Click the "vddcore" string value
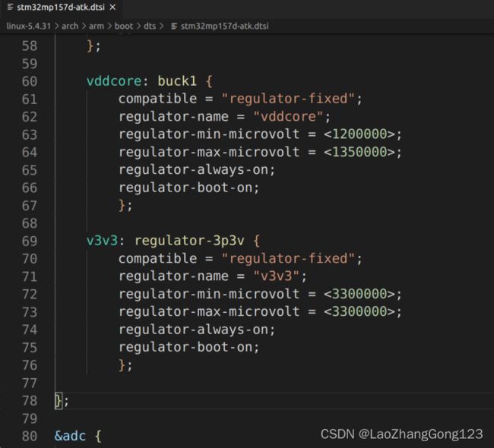The image size is (494, 448). point(288,117)
